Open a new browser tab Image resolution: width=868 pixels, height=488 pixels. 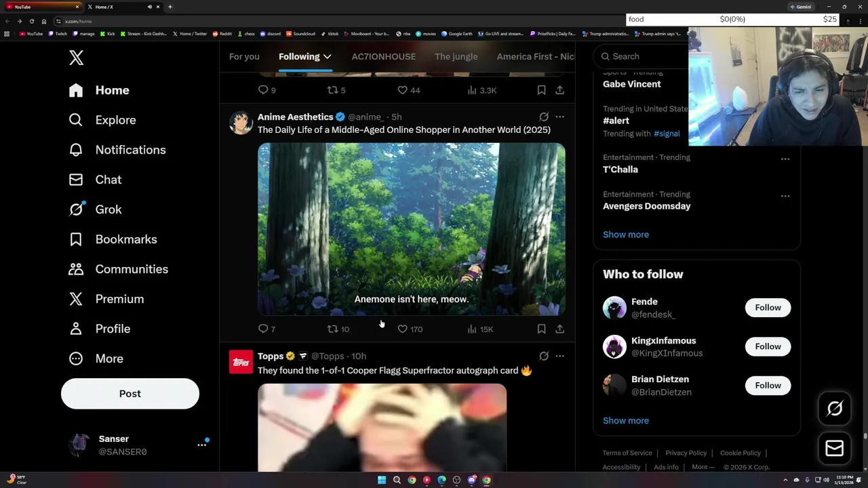[170, 7]
